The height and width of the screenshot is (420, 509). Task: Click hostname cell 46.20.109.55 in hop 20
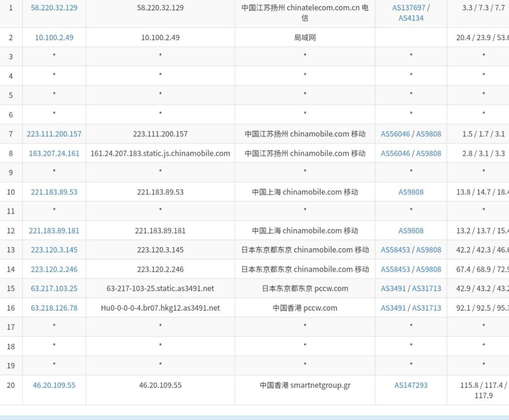point(161,385)
